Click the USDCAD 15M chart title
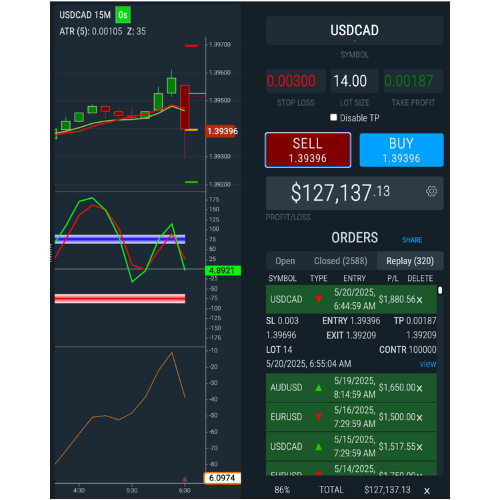Viewport: 500px width, 500px height. click(x=85, y=15)
